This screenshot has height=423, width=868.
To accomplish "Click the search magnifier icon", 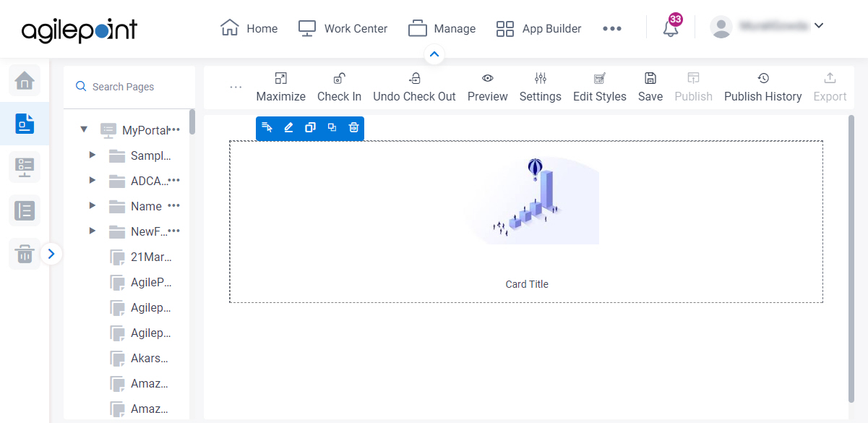I will (x=81, y=87).
